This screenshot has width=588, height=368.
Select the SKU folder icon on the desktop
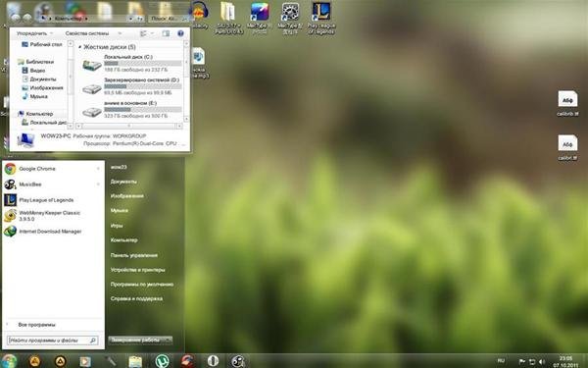228,18
